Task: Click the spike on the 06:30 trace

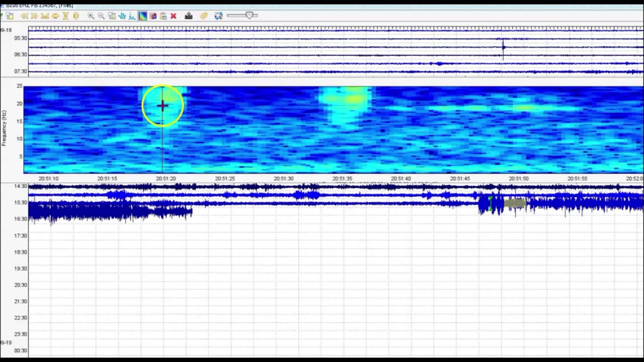Action: (503, 48)
